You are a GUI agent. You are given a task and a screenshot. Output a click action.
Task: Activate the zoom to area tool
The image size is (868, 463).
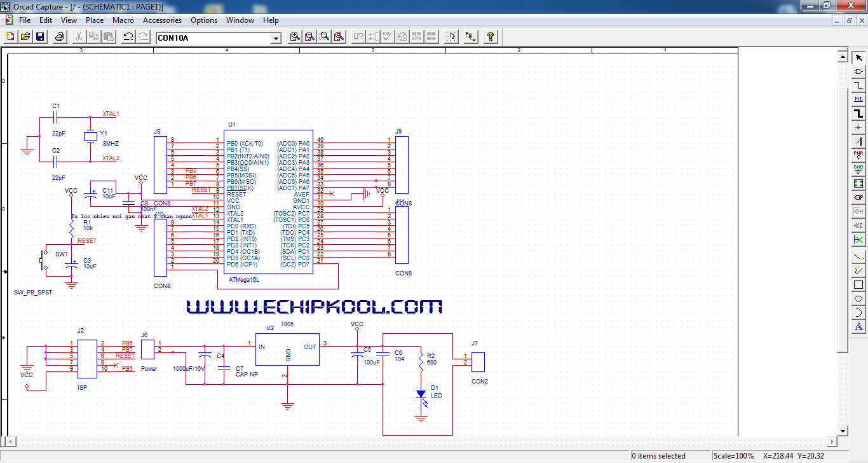pos(324,37)
